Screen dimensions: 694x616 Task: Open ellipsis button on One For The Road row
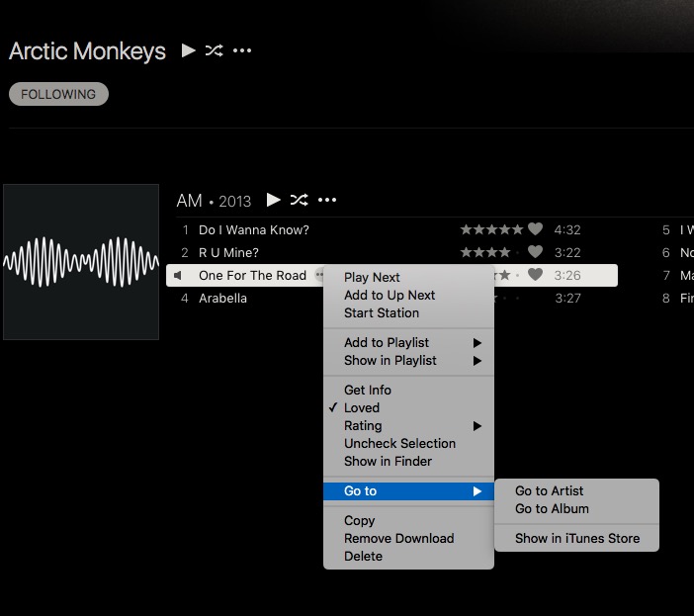tap(319, 275)
